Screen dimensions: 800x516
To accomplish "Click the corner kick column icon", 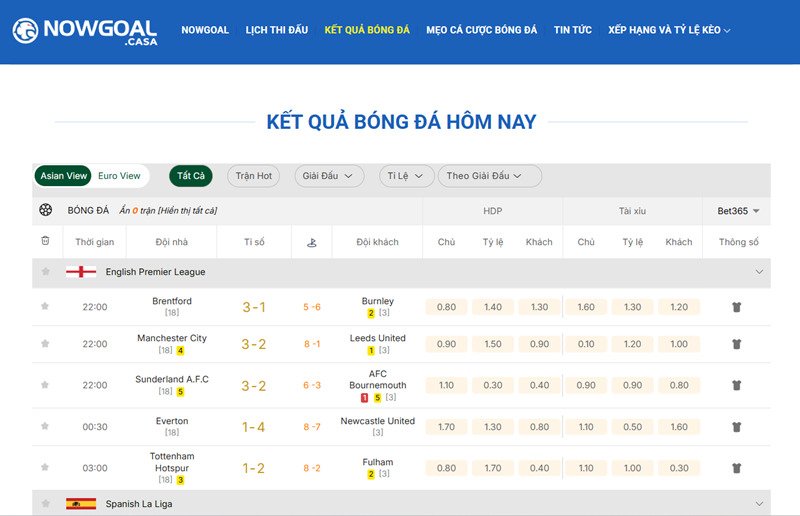I will (x=311, y=241).
